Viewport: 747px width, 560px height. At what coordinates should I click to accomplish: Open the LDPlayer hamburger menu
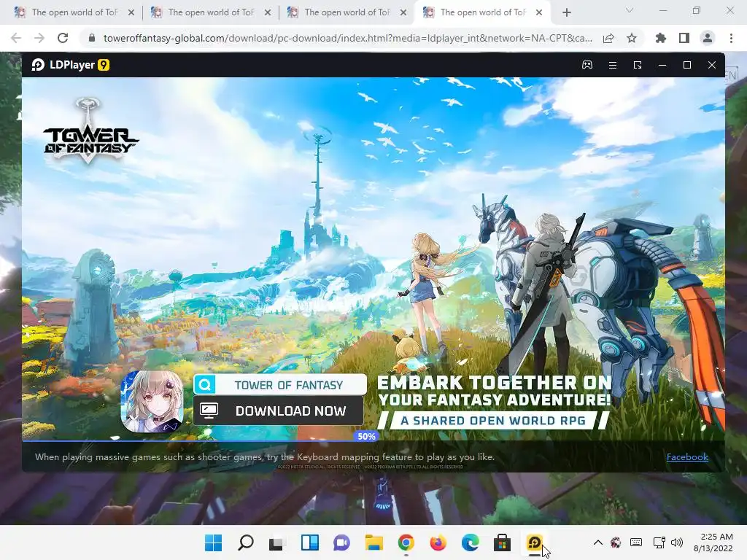[x=613, y=65]
